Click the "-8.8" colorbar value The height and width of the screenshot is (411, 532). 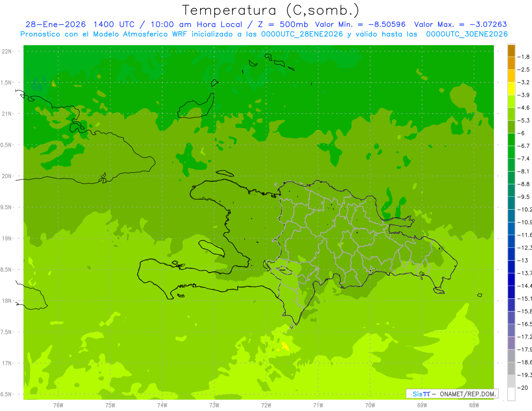pyautogui.click(x=524, y=184)
